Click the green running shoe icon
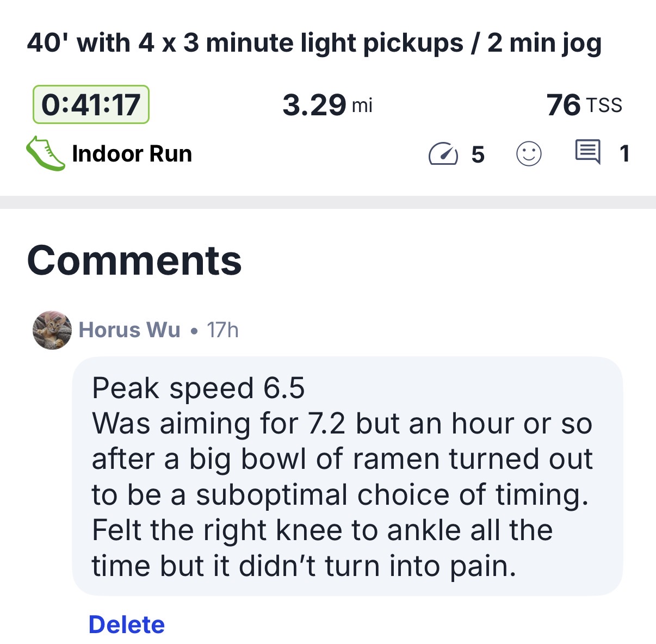Screen dimensions: 656x644 coord(46,153)
